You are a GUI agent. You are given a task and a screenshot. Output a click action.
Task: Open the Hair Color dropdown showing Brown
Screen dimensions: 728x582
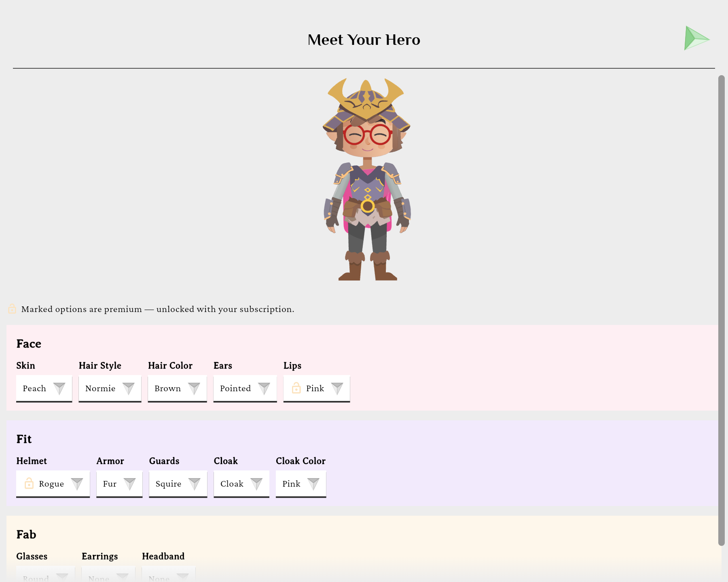[x=177, y=388]
